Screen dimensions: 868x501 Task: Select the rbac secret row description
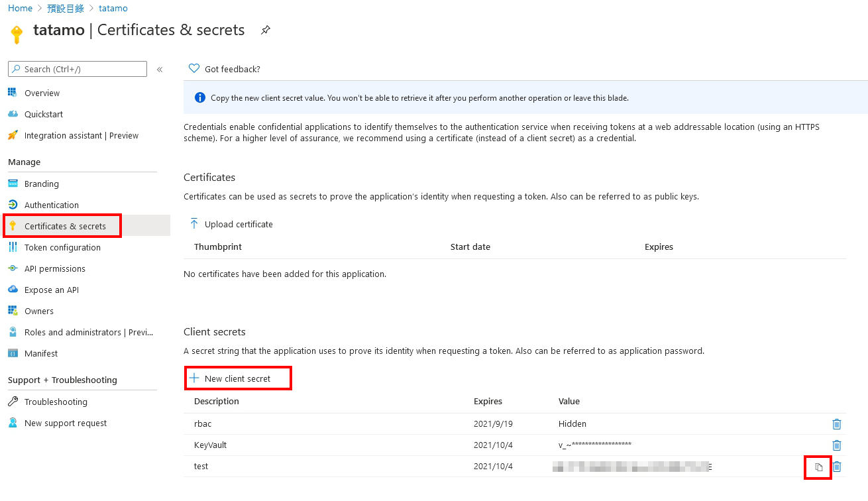click(203, 423)
